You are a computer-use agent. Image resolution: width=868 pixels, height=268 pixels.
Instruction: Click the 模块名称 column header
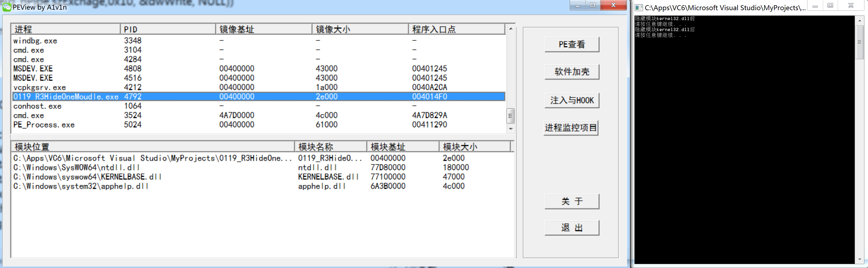[331, 147]
